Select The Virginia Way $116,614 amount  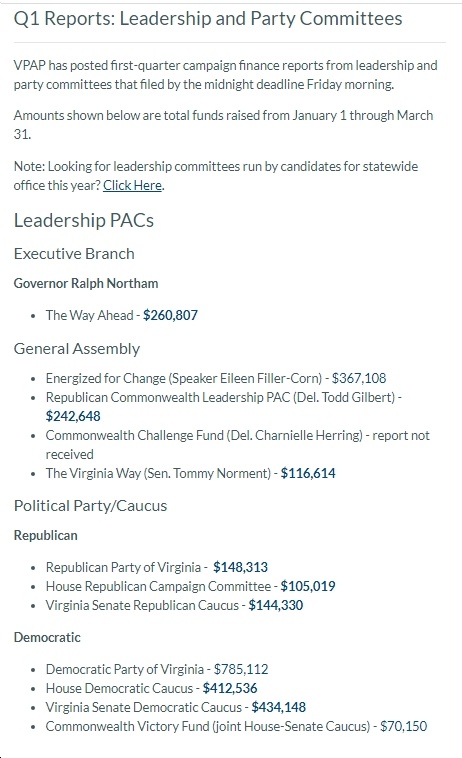(308, 473)
